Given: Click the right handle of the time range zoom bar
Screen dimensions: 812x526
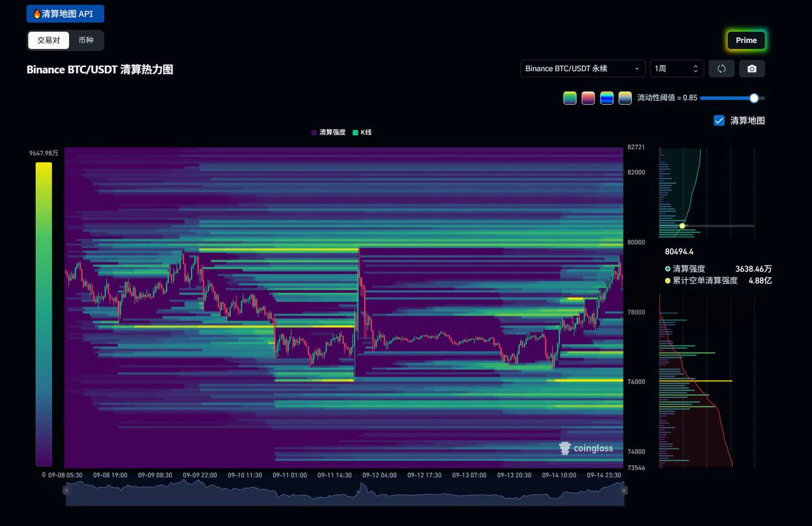Looking at the screenshot, I should 624,490.
